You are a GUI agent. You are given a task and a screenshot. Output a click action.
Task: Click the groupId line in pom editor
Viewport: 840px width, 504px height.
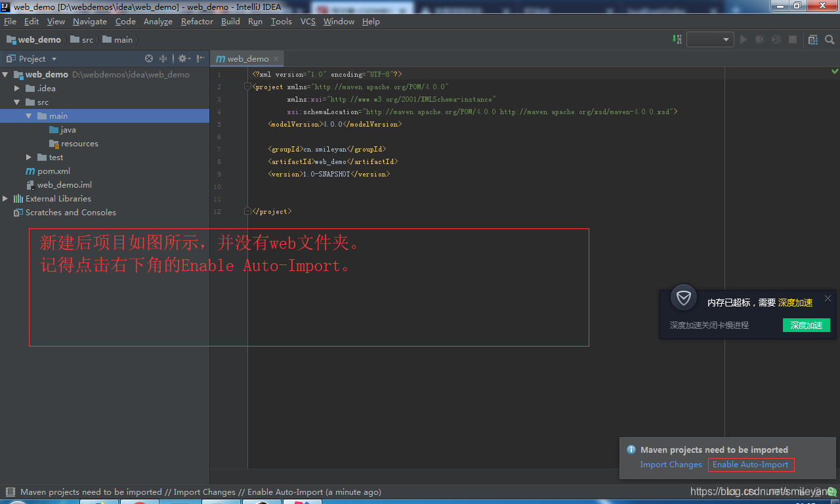pyautogui.click(x=327, y=149)
